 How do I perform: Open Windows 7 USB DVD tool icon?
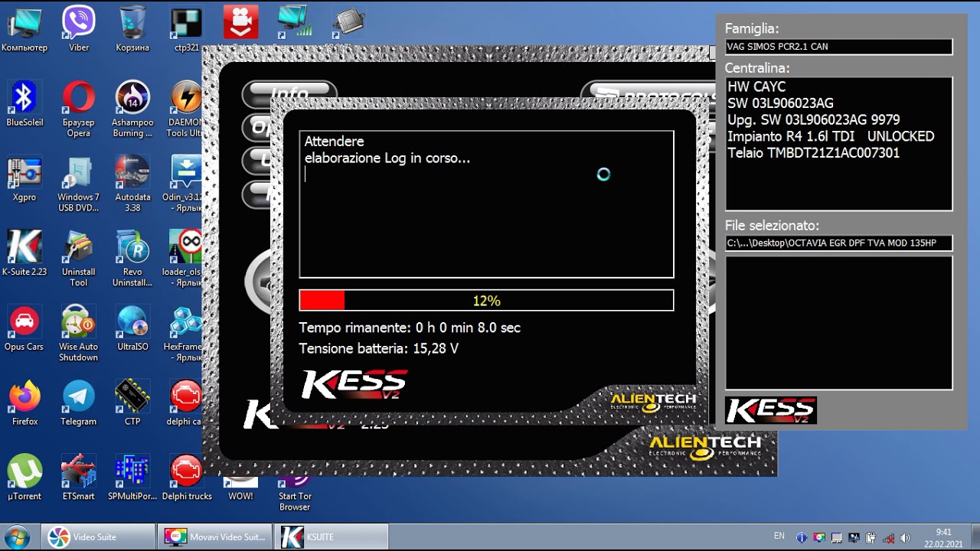pos(79,184)
